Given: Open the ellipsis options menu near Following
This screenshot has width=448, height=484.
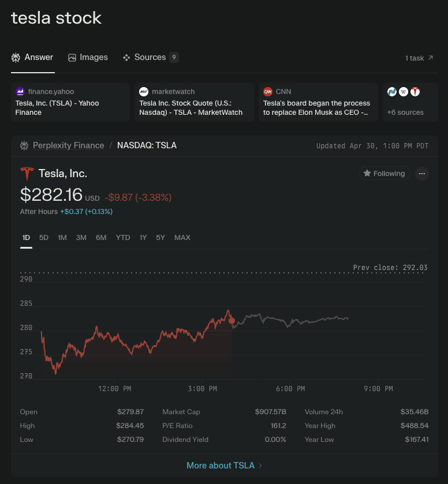Looking at the screenshot, I should [x=422, y=173].
